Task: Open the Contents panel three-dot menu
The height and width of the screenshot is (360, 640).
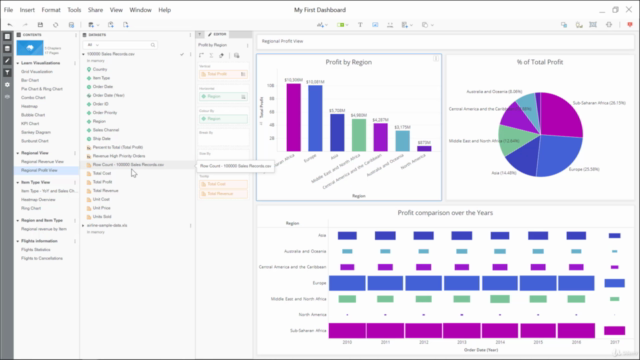Action: coord(76,35)
